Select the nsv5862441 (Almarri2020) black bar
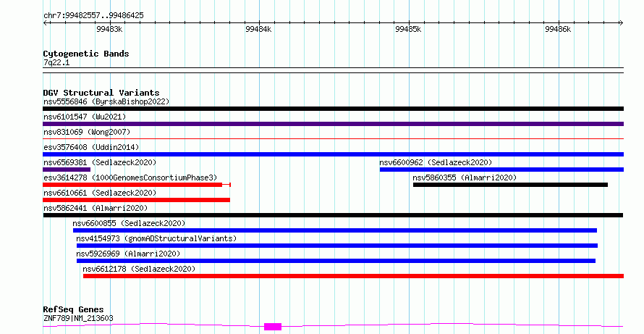This screenshot has width=644, height=334. [333, 215]
